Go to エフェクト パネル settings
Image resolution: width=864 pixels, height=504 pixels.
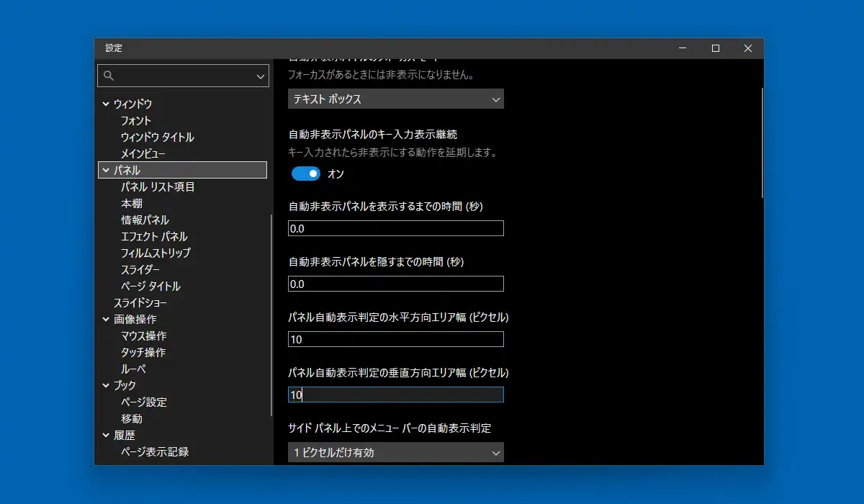pyautogui.click(x=154, y=237)
